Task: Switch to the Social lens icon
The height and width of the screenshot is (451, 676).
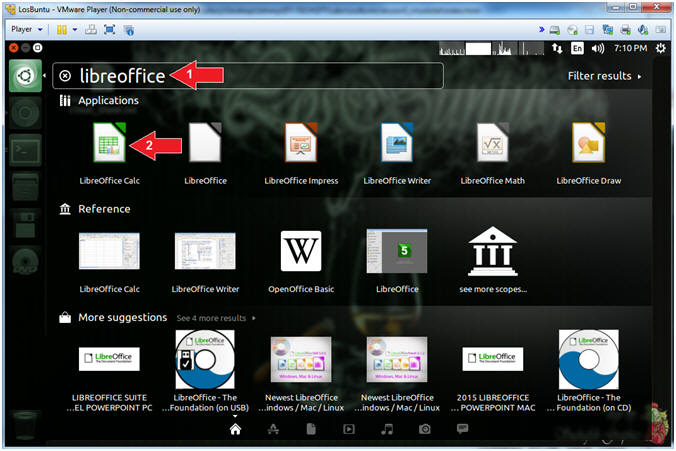Action: point(463,429)
